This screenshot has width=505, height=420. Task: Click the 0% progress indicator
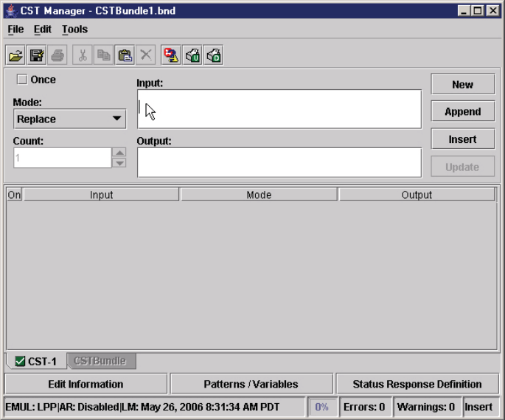[x=321, y=407]
